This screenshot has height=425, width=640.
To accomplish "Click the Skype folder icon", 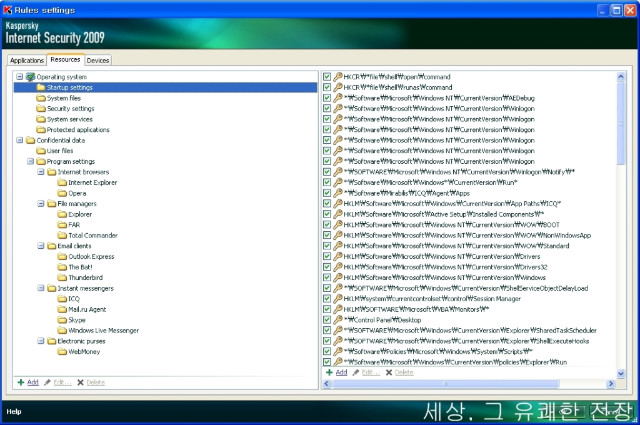I will click(x=62, y=320).
